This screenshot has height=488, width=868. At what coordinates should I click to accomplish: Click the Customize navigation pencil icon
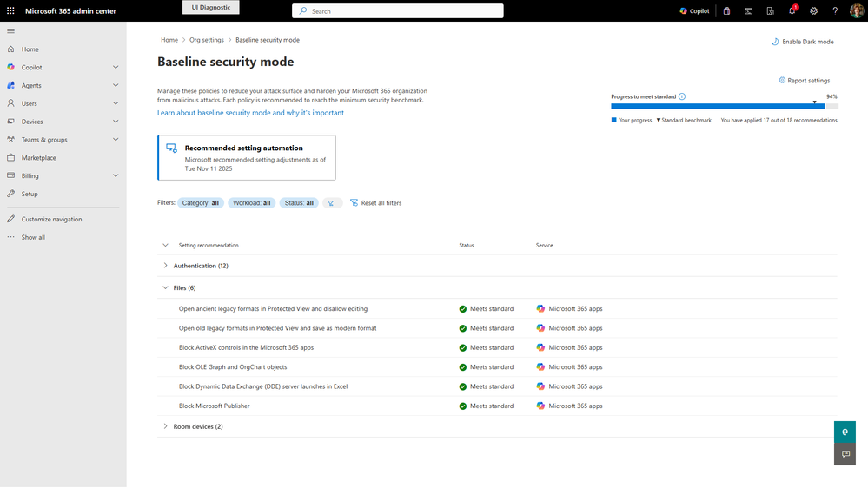pos(11,219)
